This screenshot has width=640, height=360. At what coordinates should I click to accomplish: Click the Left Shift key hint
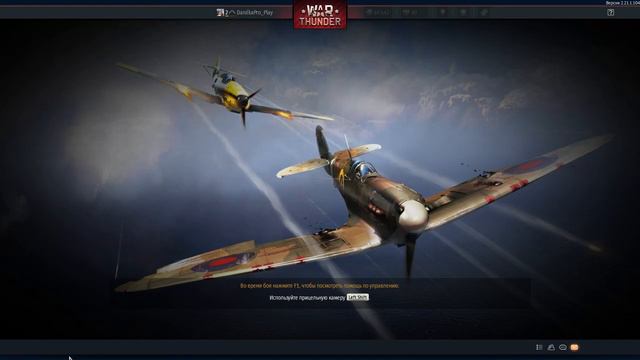pos(358,297)
